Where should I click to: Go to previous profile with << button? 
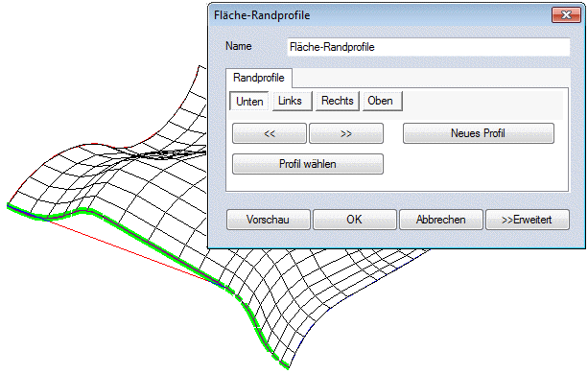270,133
